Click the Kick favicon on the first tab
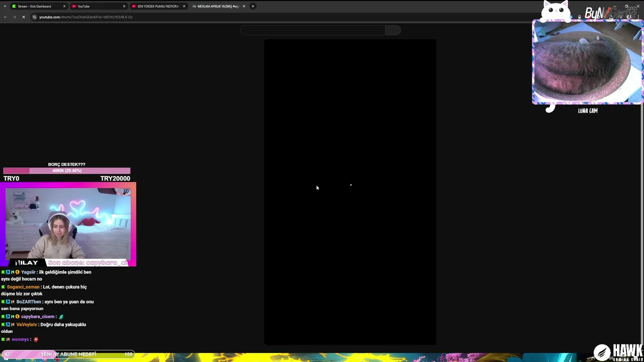644x362 pixels. click(14, 6)
